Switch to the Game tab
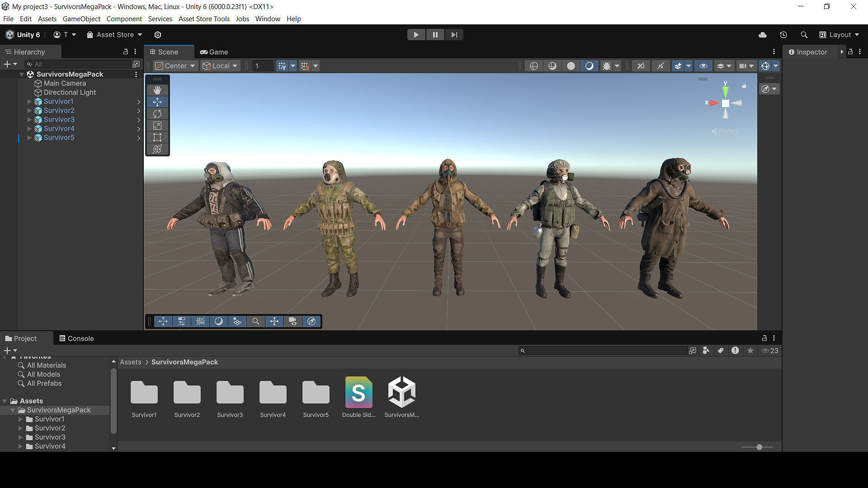Viewport: 868px width, 488px height. pos(214,52)
